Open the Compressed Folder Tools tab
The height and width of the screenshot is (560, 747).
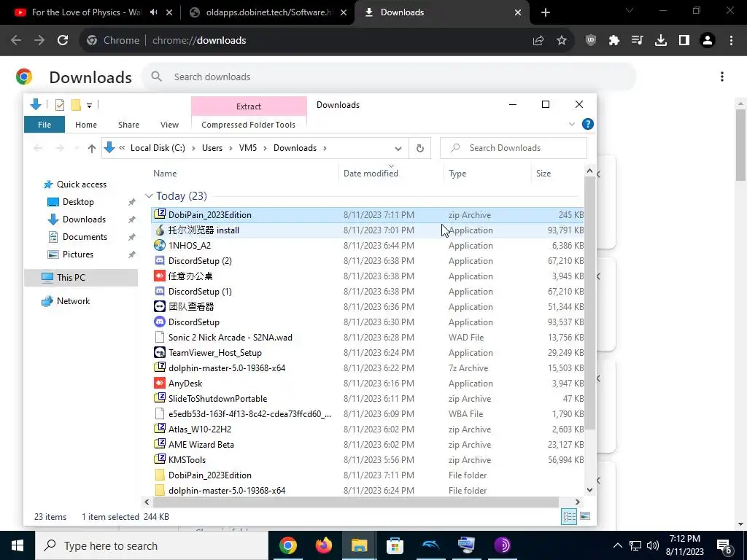[x=248, y=124]
